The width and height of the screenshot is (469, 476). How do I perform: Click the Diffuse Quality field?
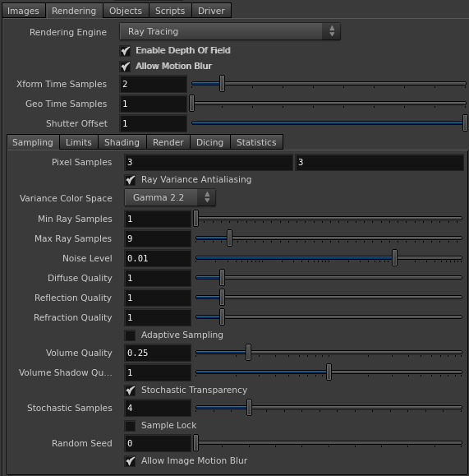(158, 278)
